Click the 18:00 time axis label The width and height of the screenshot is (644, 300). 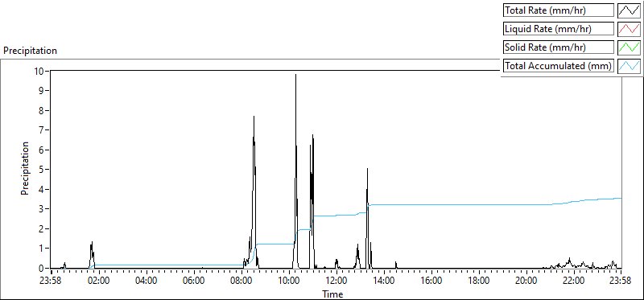coord(479,282)
